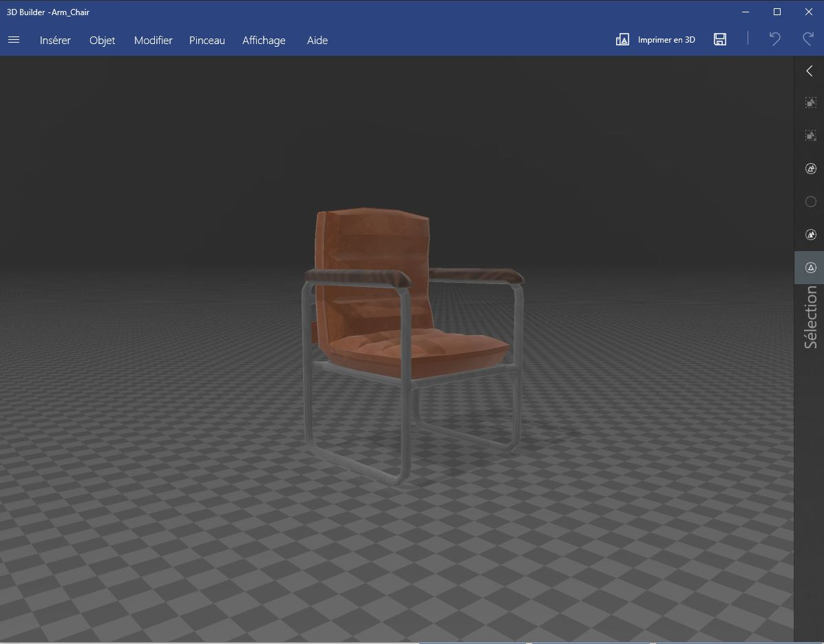Minimize the 3D Builder window

[745, 12]
